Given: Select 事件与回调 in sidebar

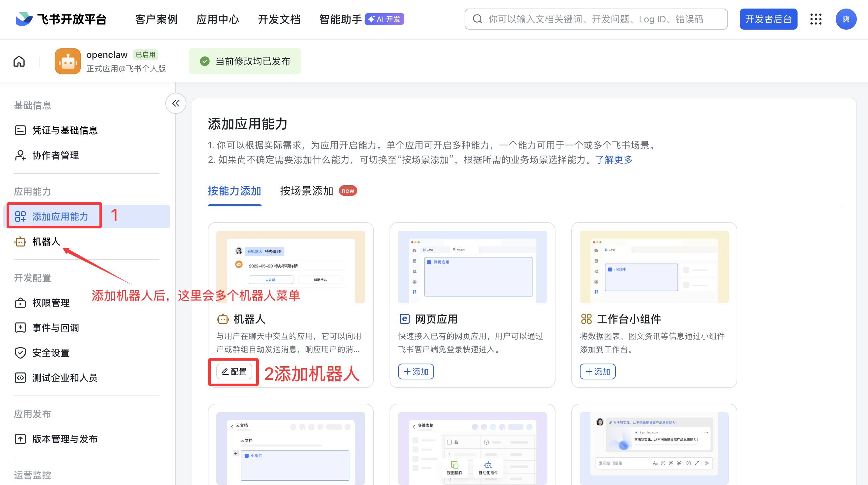Looking at the screenshot, I should (x=56, y=327).
